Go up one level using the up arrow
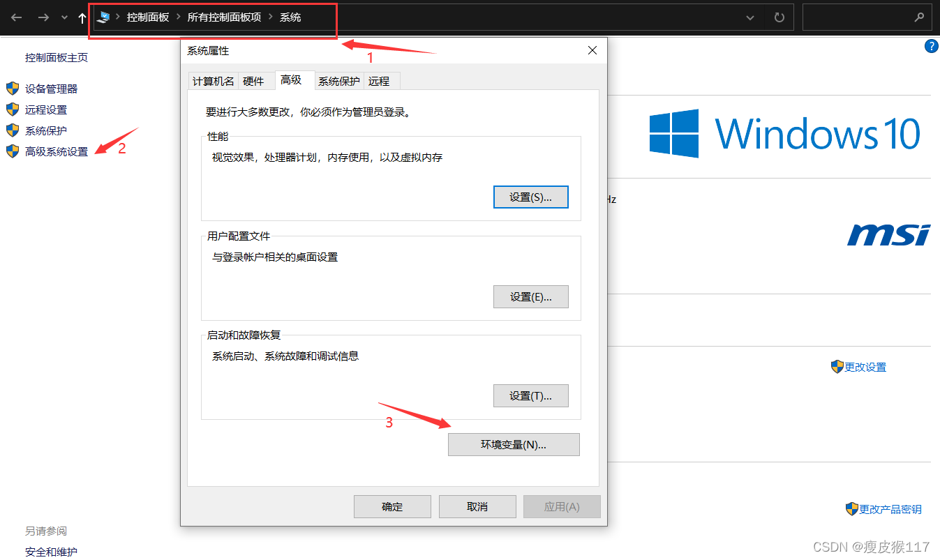The width and height of the screenshot is (940, 560). (x=82, y=17)
